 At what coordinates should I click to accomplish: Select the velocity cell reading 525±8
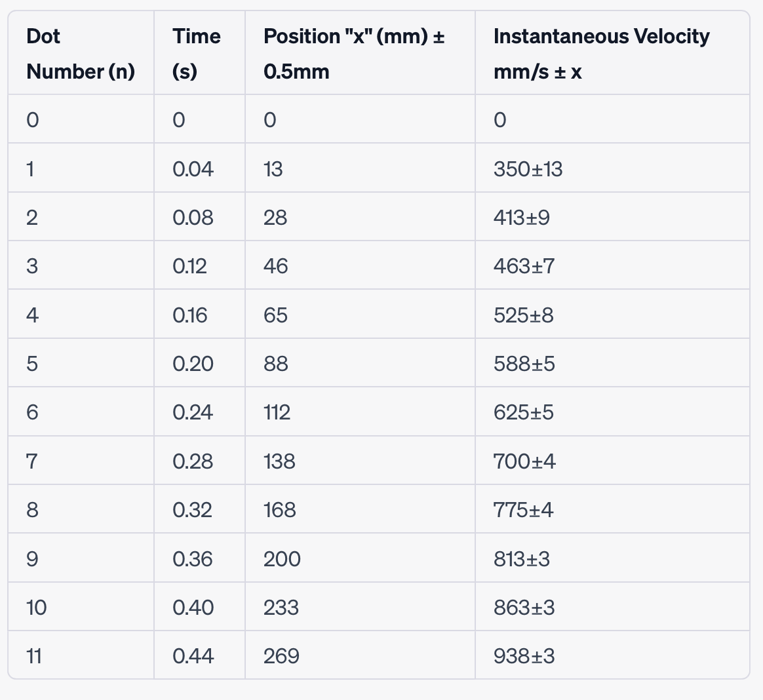coord(524,315)
